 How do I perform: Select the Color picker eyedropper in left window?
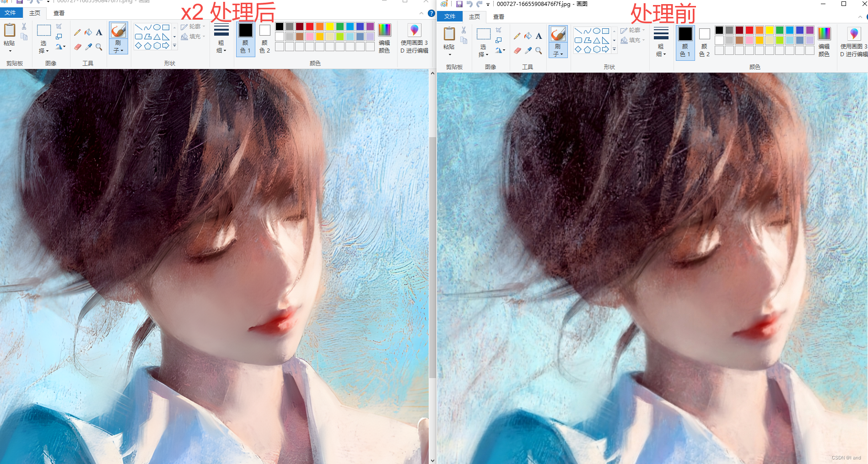pyautogui.click(x=88, y=47)
